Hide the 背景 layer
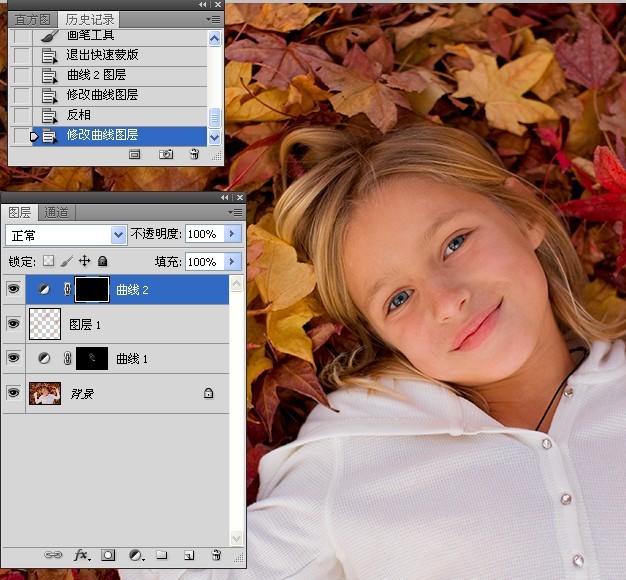The height and width of the screenshot is (580, 626). click(14, 393)
